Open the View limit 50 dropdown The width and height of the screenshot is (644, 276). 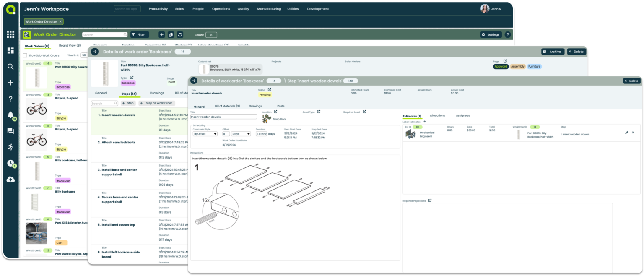[84, 55]
